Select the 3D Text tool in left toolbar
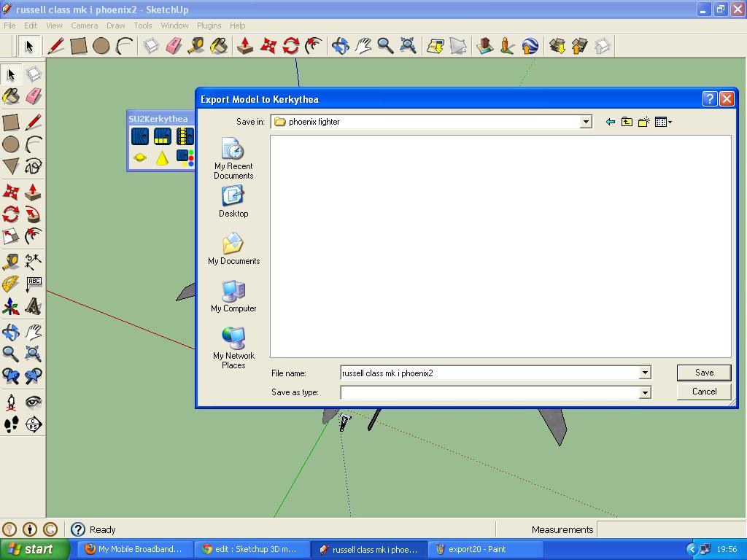The width and height of the screenshot is (747, 560). 34,306
